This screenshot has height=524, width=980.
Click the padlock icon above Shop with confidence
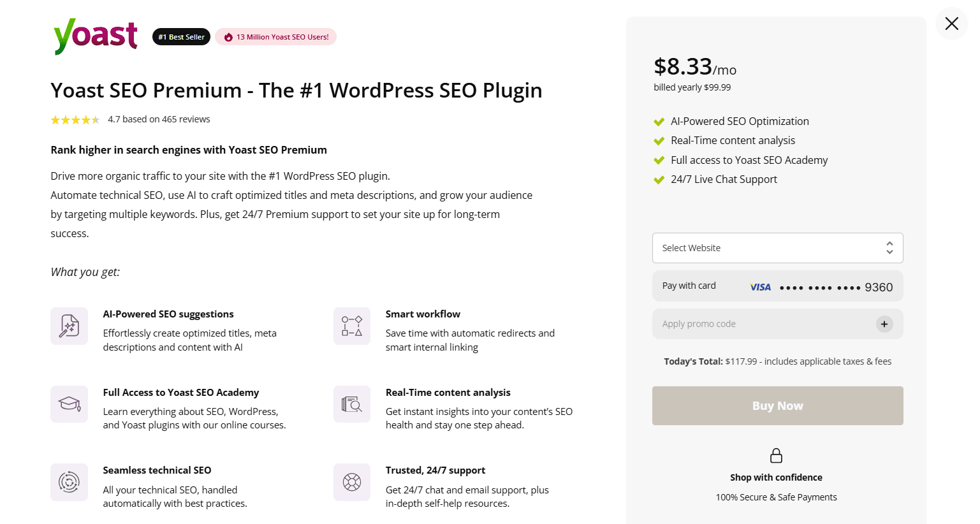point(776,455)
